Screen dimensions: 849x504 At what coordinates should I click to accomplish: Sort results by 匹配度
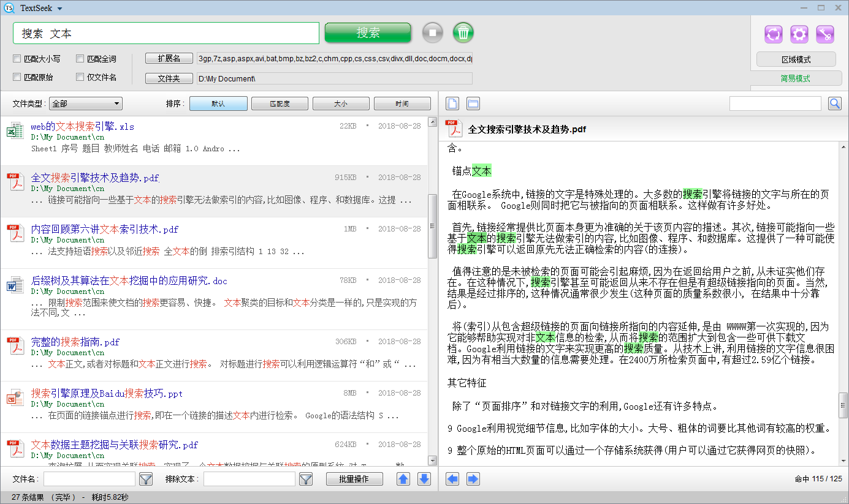[280, 103]
